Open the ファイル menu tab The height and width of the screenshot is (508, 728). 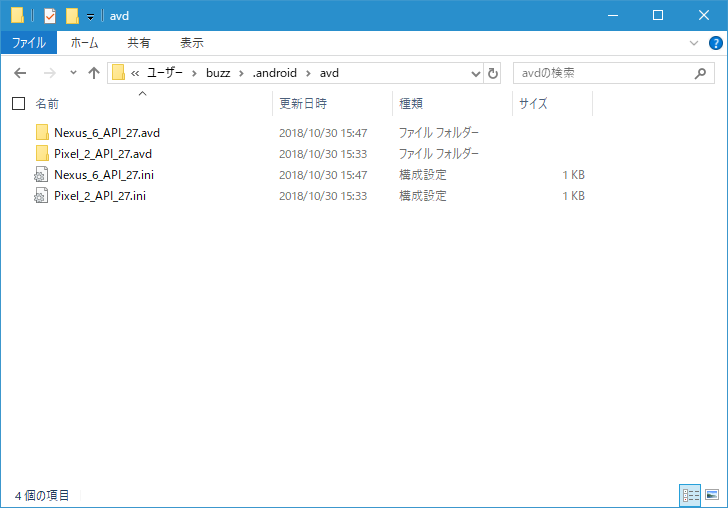pyautogui.click(x=29, y=43)
